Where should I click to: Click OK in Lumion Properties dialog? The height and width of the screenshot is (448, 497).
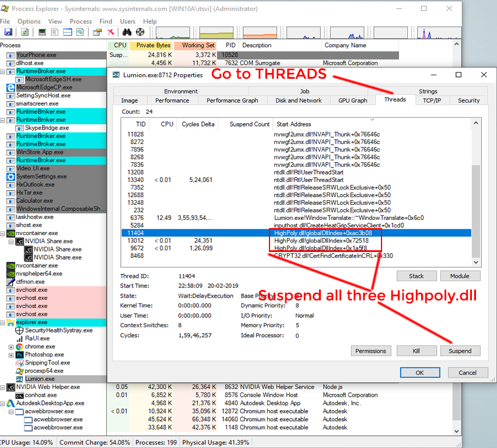[x=420, y=373]
